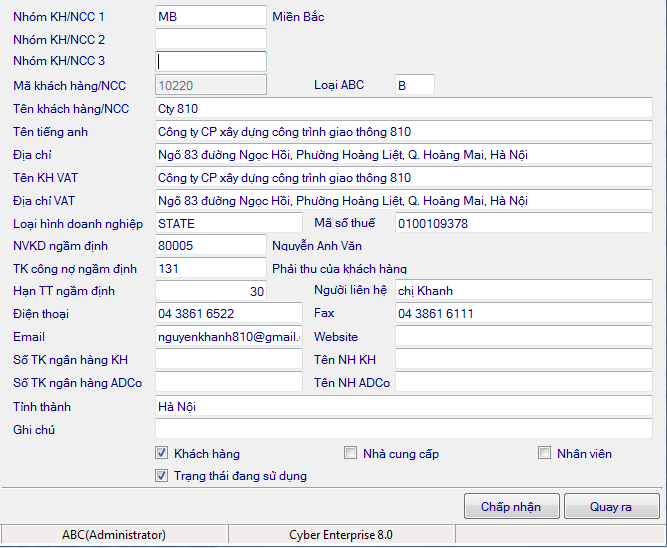667x548 pixels.
Task: Click the Chấp nhận button
Action: pyautogui.click(x=511, y=506)
